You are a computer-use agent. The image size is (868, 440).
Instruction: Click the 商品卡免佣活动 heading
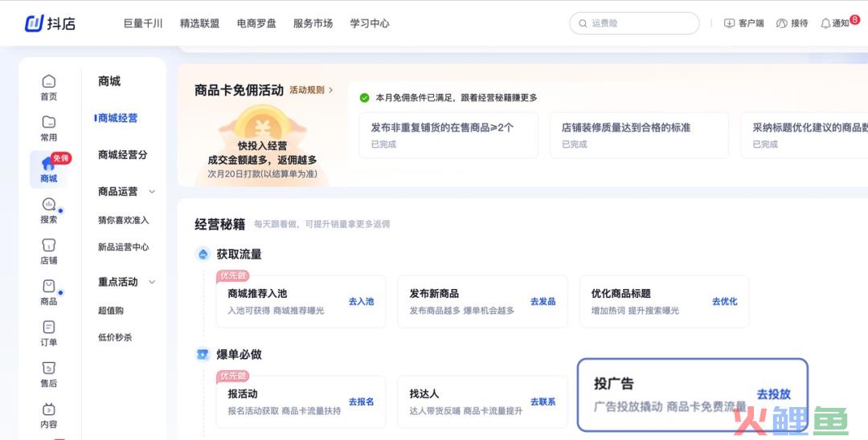[x=239, y=90]
